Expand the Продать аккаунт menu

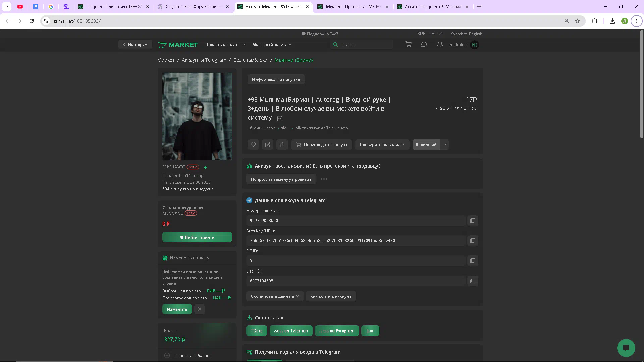[225, 44]
